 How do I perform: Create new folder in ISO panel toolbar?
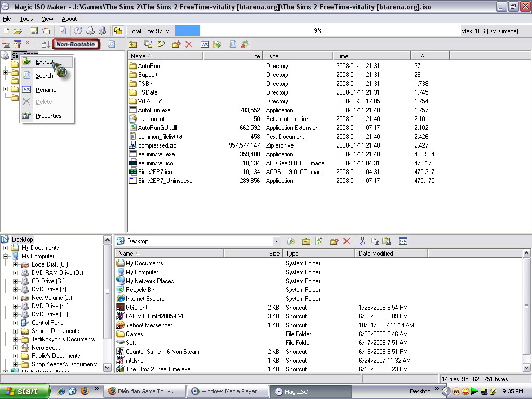[x=177, y=44]
